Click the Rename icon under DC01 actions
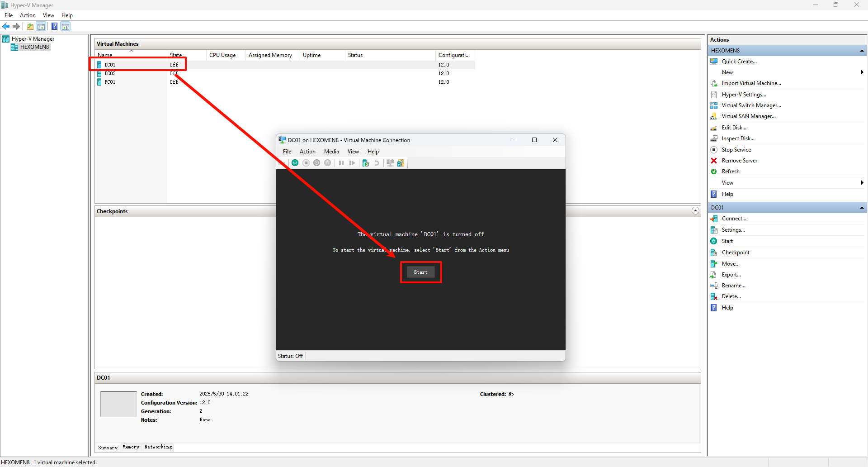The image size is (868, 467). 714,286
